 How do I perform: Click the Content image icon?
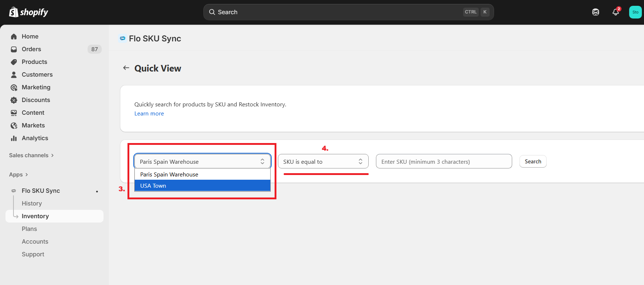click(x=14, y=113)
